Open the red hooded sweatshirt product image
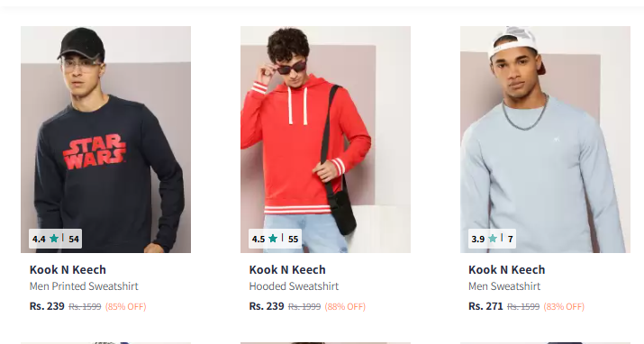The height and width of the screenshot is (344, 644). pos(325,140)
